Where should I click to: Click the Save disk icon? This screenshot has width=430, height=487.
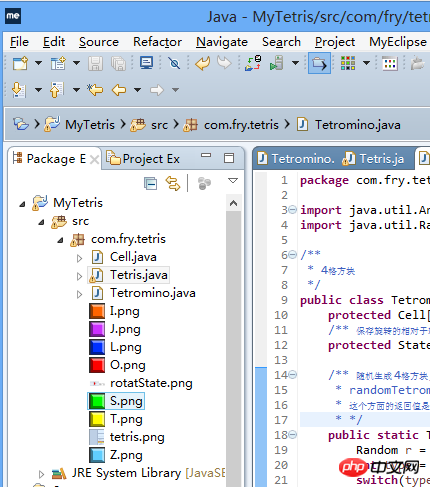click(95, 63)
